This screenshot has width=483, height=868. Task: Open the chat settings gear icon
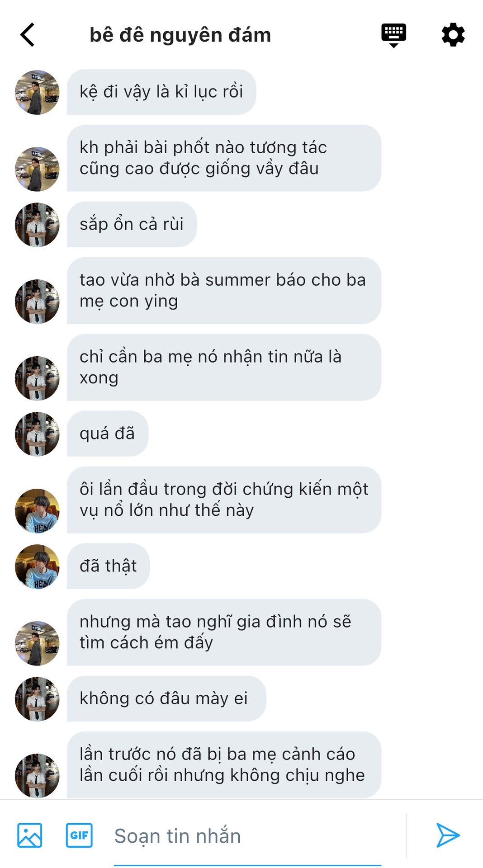point(453,35)
